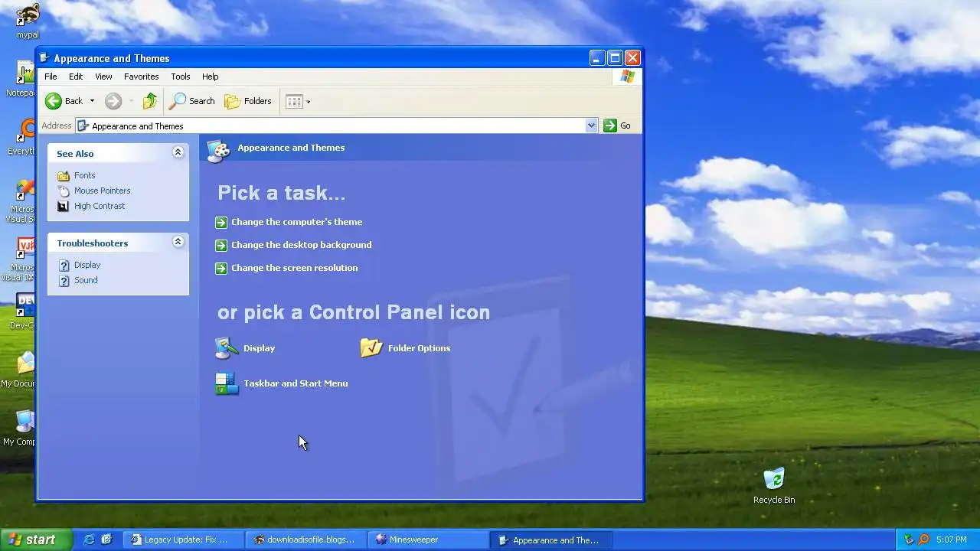The height and width of the screenshot is (551, 980).
Task: Open the Help menu
Action: point(211,77)
